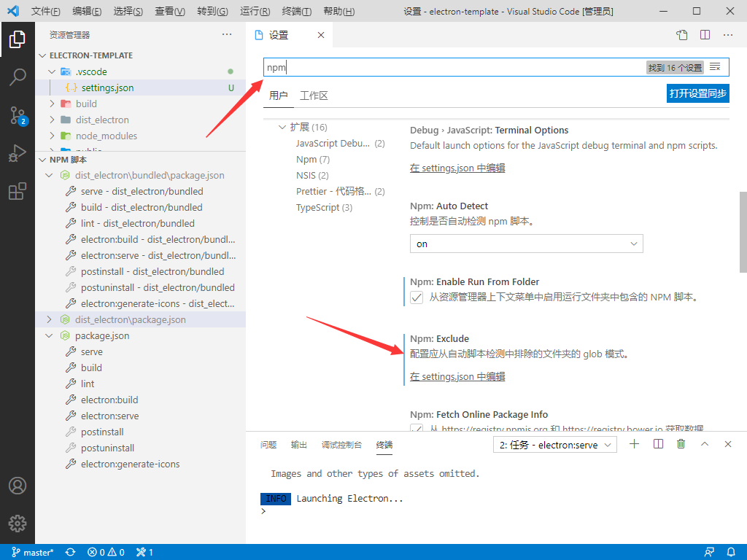This screenshot has height=560, width=747.
Task: Click the settings editor vertical scrollbar
Action: pyautogui.click(x=743, y=232)
